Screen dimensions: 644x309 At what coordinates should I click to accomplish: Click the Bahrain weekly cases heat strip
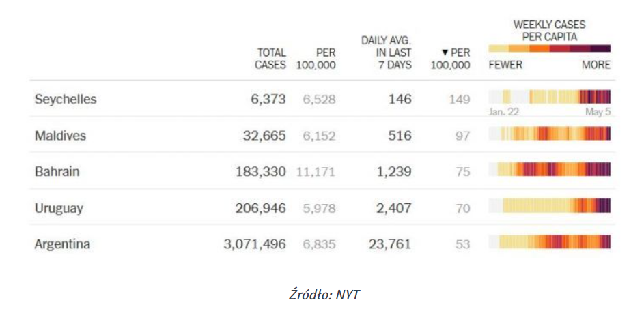click(x=549, y=170)
